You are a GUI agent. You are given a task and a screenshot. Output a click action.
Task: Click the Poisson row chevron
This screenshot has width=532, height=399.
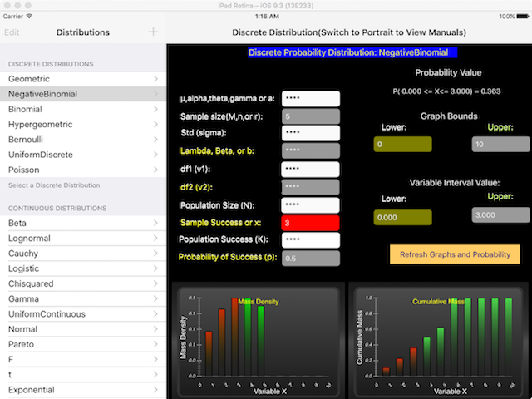click(155, 170)
